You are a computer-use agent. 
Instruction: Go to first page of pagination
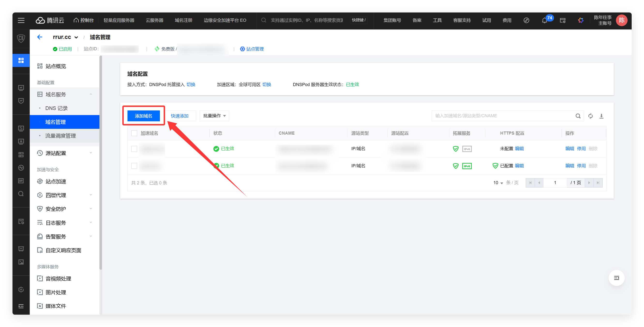(530, 183)
